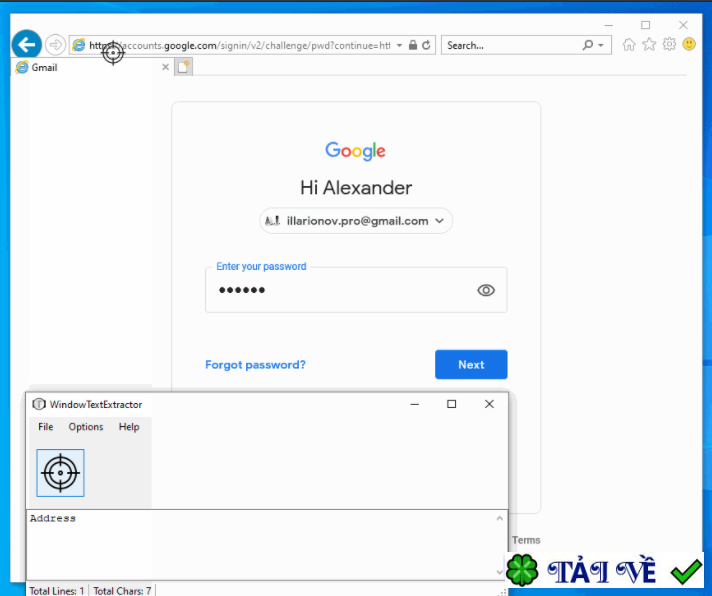This screenshot has width=712, height=596.
Task: Click the magnifier search icon
Action: click(588, 45)
